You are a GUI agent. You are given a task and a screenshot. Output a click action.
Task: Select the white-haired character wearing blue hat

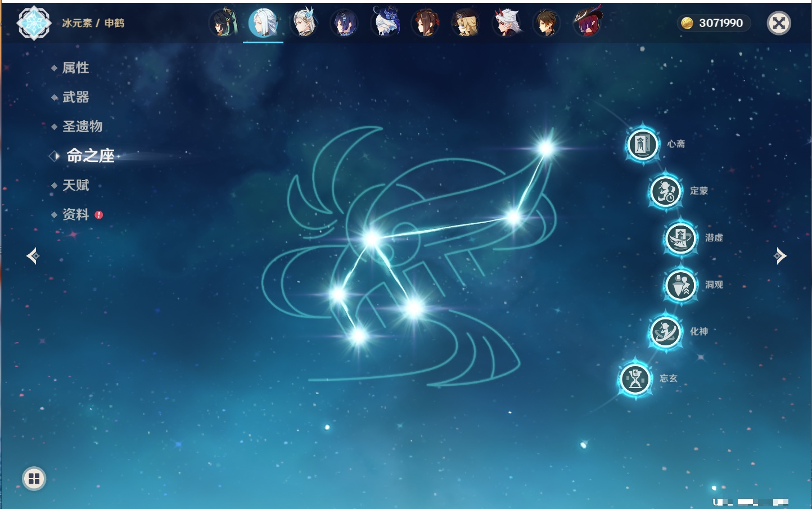pyautogui.click(x=386, y=22)
